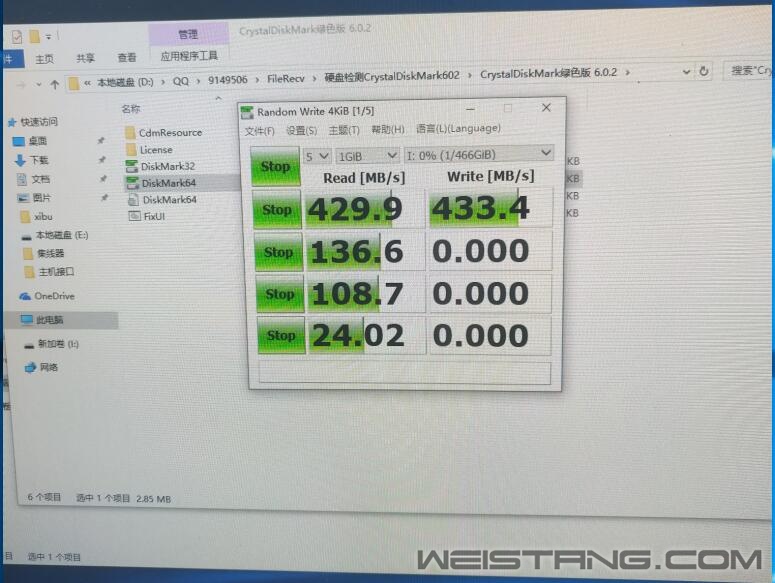Click the 名称 column header
The width and height of the screenshot is (775, 583).
pyautogui.click(x=131, y=109)
